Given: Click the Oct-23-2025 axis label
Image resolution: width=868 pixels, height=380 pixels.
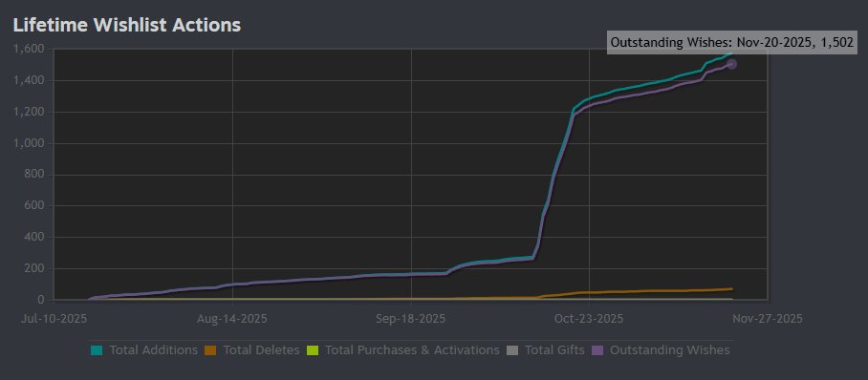Looking at the screenshot, I should 590,319.
